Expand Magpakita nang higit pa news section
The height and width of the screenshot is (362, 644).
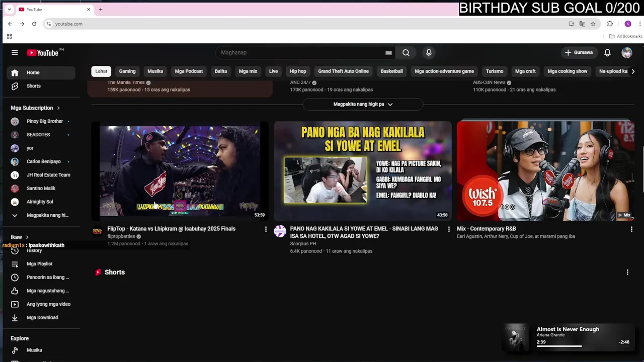tap(363, 104)
